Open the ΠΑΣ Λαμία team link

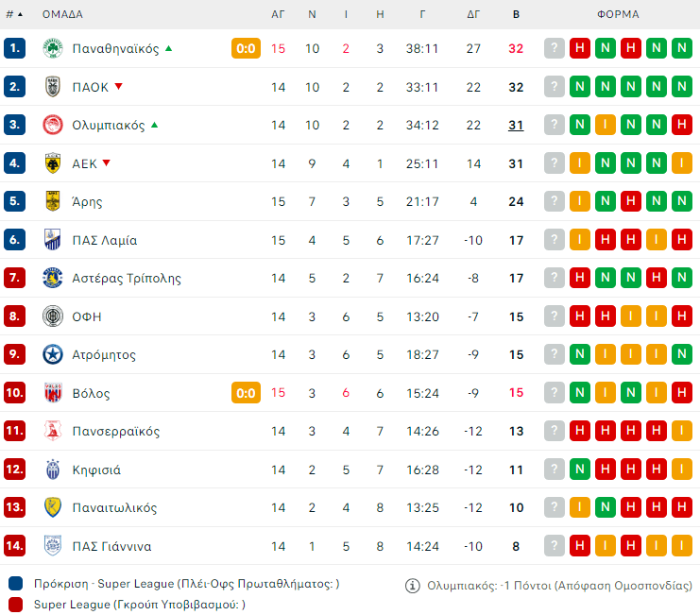click(104, 240)
